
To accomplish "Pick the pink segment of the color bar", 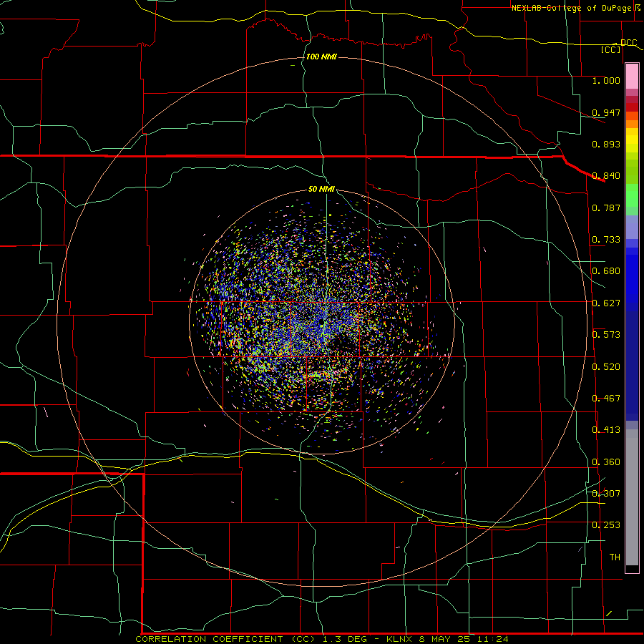I will click(632, 77).
